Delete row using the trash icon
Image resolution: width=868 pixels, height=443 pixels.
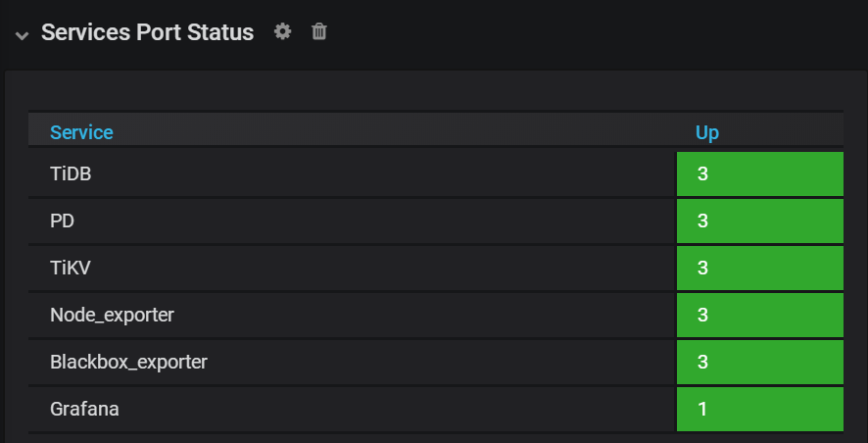pyautogui.click(x=318, y=31)
